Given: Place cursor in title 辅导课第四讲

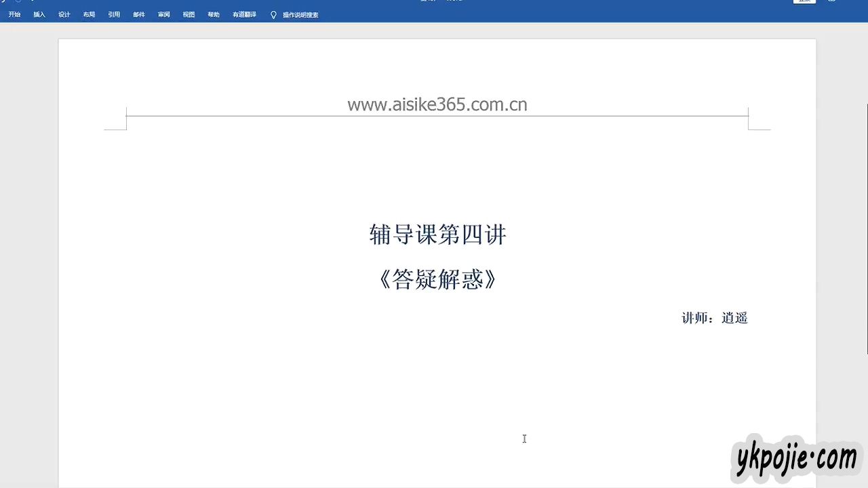Looking at the screenshot, I should [x=437, y=235].
